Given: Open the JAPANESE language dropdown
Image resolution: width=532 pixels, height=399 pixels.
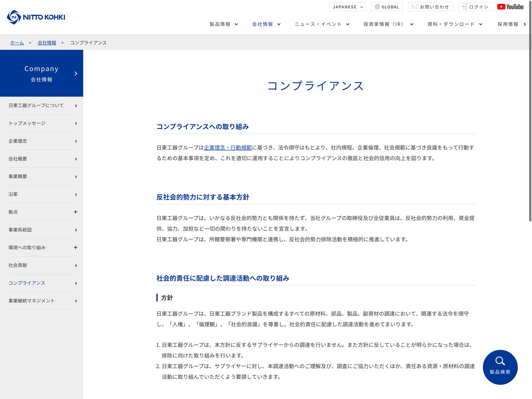Looking at the screenshot, I should coord(347,7).
